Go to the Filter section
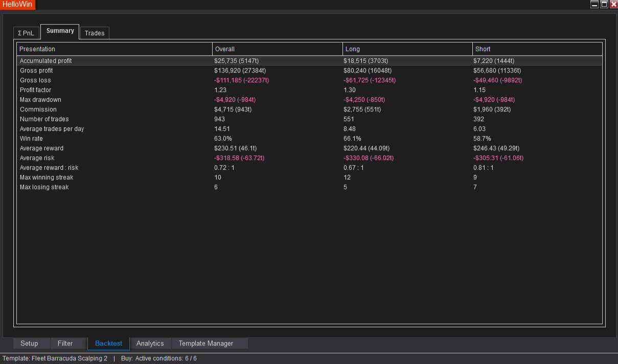Image resolution: width=618 pixels, height=364 pixels. click(65, 344)
